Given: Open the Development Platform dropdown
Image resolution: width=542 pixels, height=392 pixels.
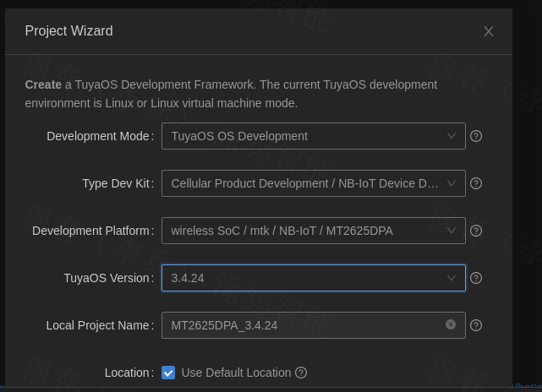Looking at the screenshot, I should (314, 231).
